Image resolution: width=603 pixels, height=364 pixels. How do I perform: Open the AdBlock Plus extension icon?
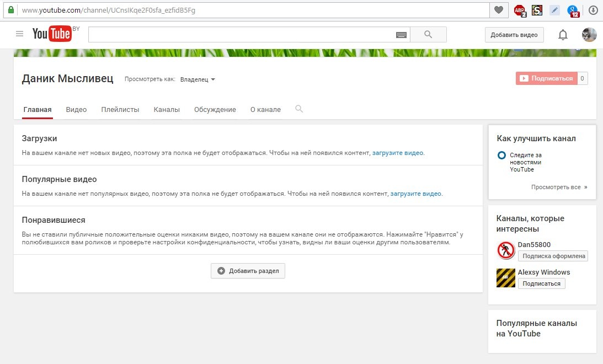point(520,10)
